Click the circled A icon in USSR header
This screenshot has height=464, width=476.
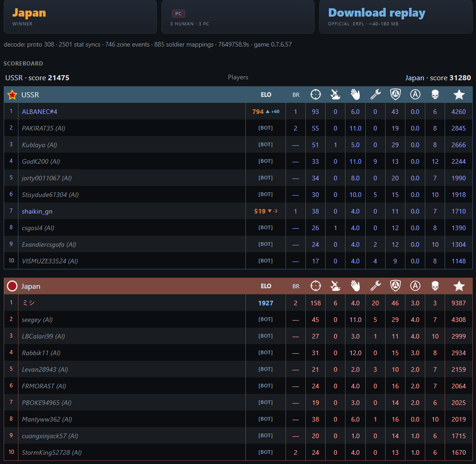[415, 95]
